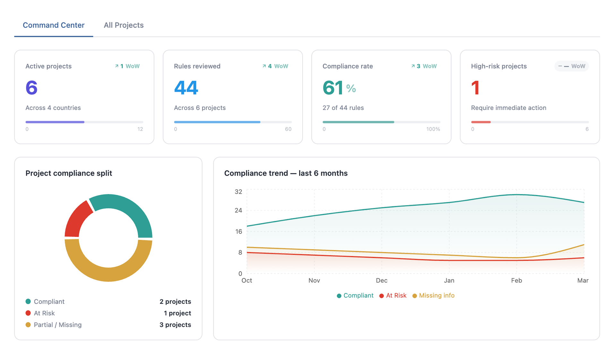Click the High-risk projects WoW badge
Screen dimensions: 616x364
571,66
